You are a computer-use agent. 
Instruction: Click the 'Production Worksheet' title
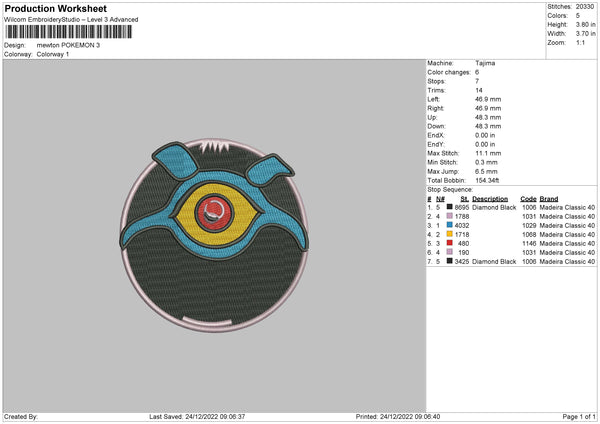[x=55, y=8]
